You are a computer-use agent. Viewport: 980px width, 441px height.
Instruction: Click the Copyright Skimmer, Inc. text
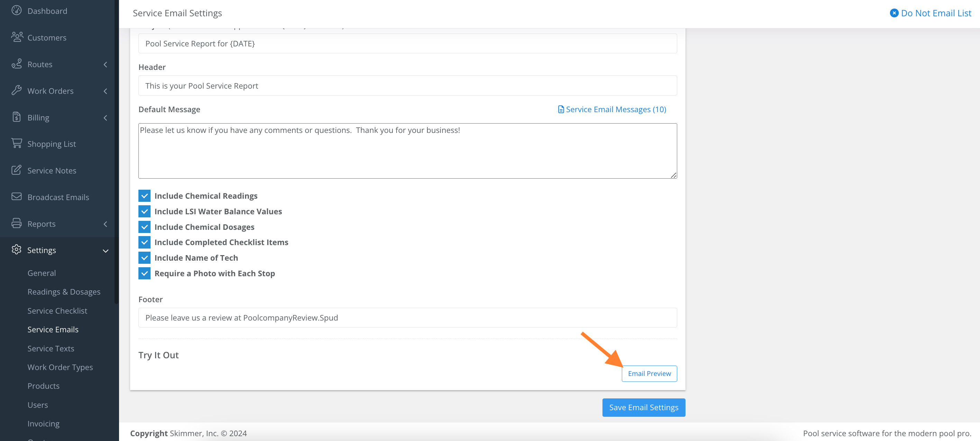[x=188, y=433]
